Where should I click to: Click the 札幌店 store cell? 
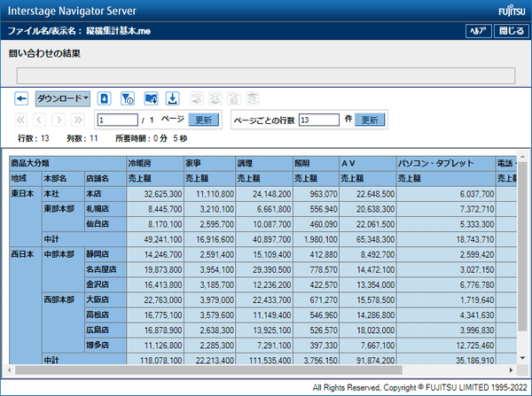tap(106, 209)
